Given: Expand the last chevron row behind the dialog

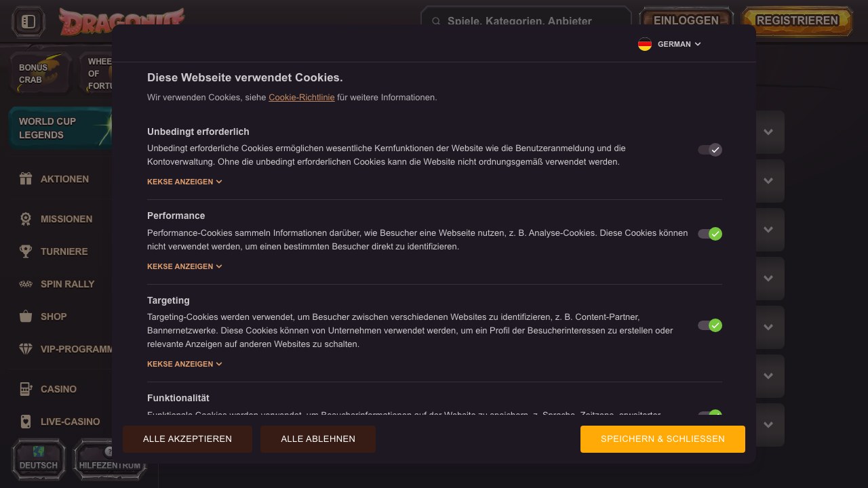Looking at the screenshot, I should 768,425.
